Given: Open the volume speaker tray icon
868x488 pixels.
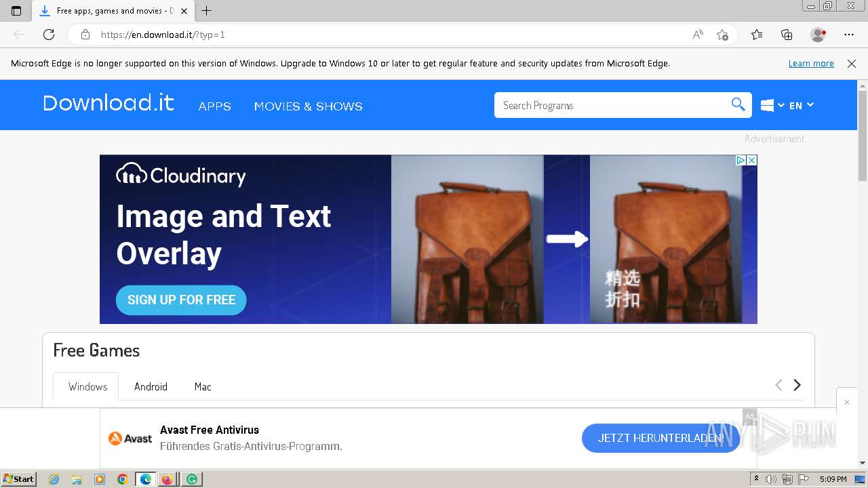Looking at the screenshot, I should (771, 479).
